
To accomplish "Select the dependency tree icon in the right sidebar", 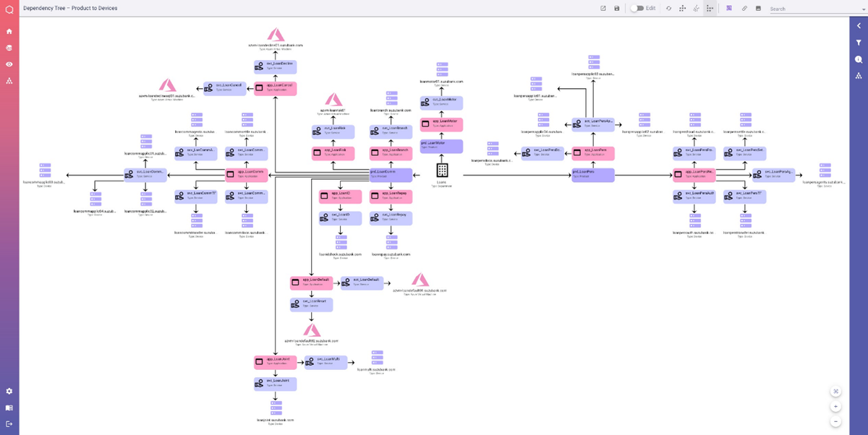I will pos(859,74).
